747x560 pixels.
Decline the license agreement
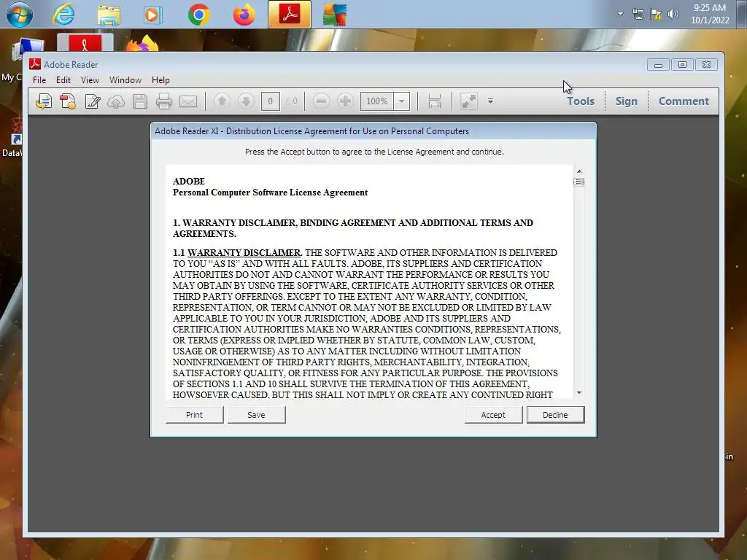tap(555, 415)
